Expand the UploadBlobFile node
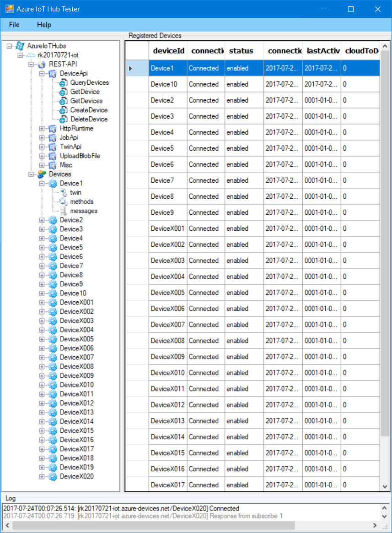Screen dimensions: 392x533 [x=42, y=156]
